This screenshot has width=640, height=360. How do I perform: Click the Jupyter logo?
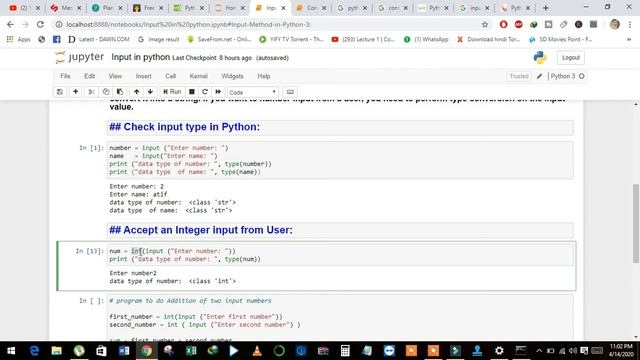point(80,58)
